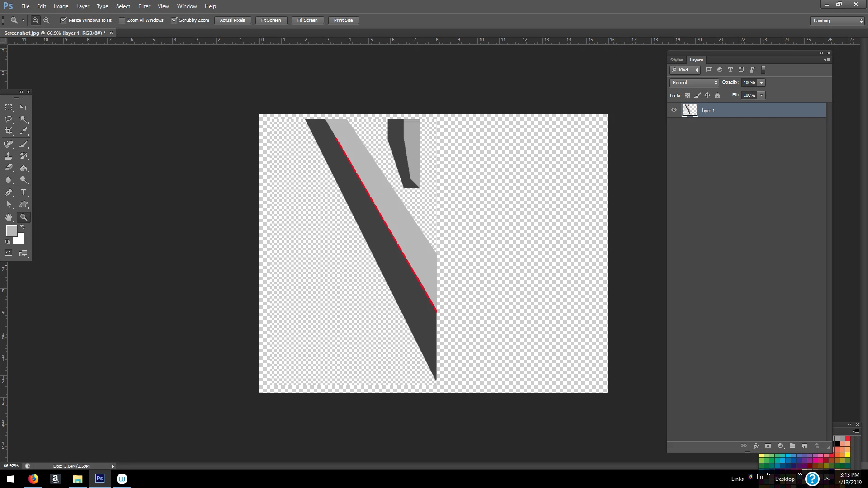Open the Normal blend mode dropdown
The width and height of the screenshot is (868, 488).
(x=693, y=83)
